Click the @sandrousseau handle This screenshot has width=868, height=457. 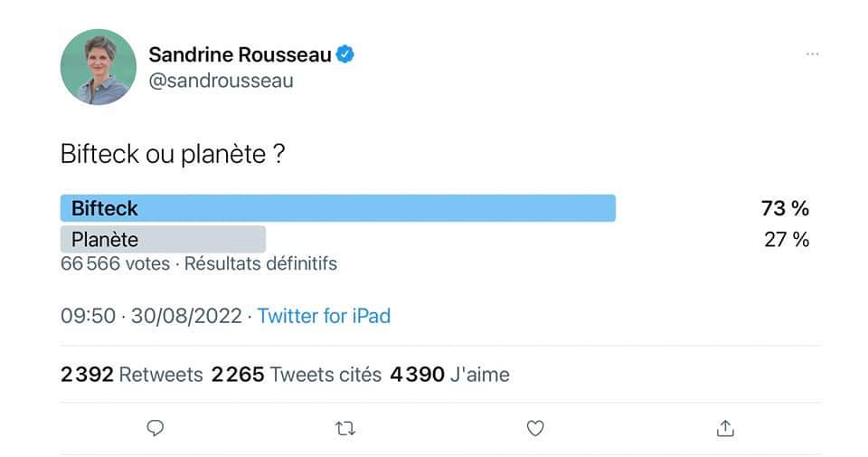click(x=221, y=81)
